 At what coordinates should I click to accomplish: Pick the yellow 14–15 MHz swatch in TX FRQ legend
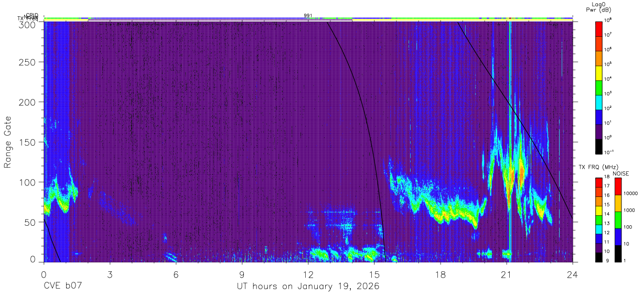pyautogui.click(x=599, y=211)
